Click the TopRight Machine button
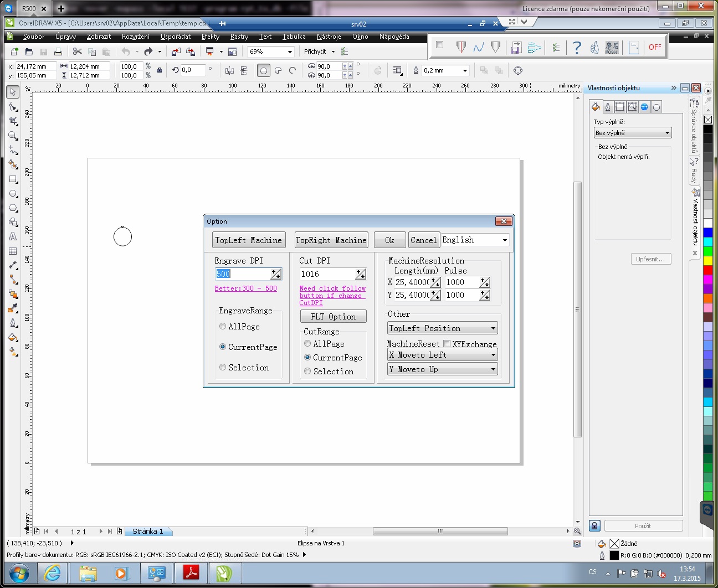 331,240
